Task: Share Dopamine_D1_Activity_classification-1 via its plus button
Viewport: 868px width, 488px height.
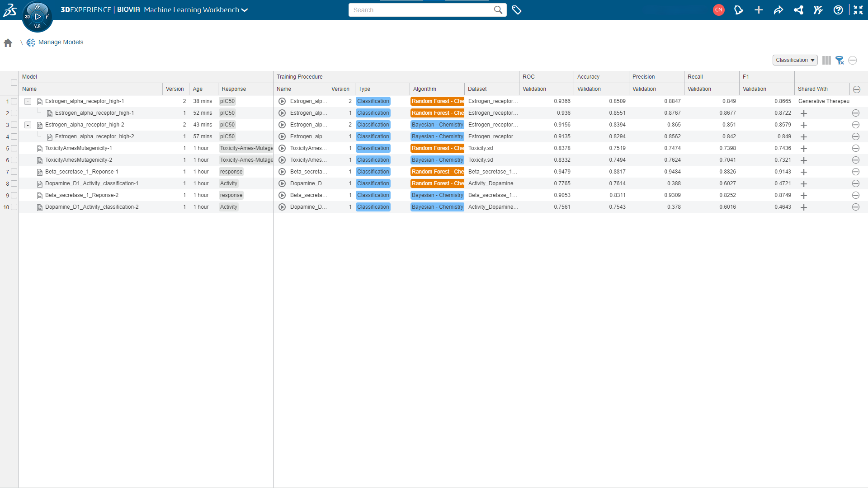Action: pos(804,184)
